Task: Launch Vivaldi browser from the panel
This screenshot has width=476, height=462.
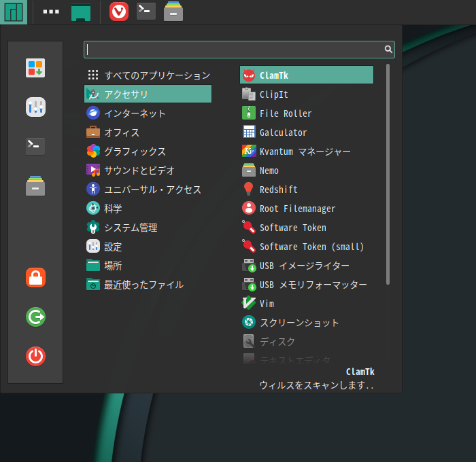Action: pyautogui.click(x=119, y=12)
